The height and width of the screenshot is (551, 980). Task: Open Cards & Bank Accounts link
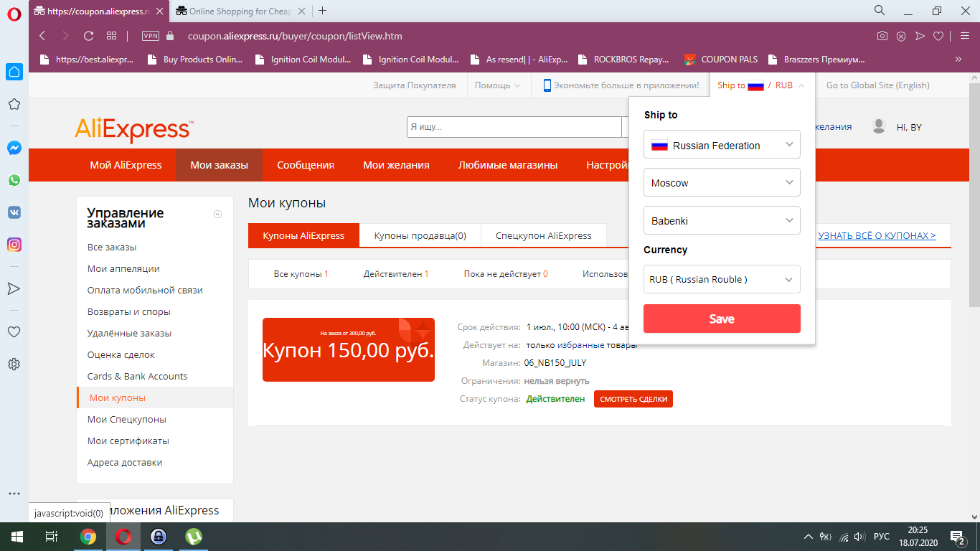click(137, 376)
